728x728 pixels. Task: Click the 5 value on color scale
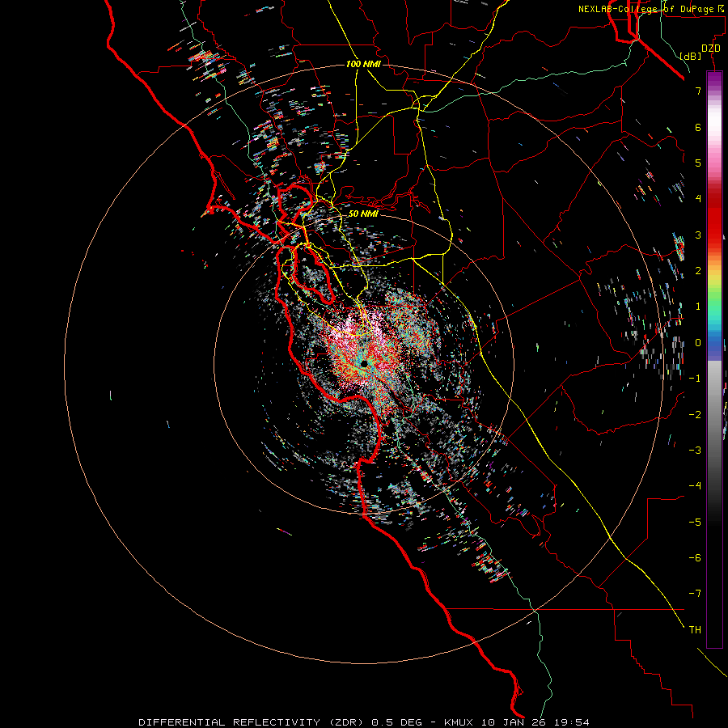click(x=698, y=163)
